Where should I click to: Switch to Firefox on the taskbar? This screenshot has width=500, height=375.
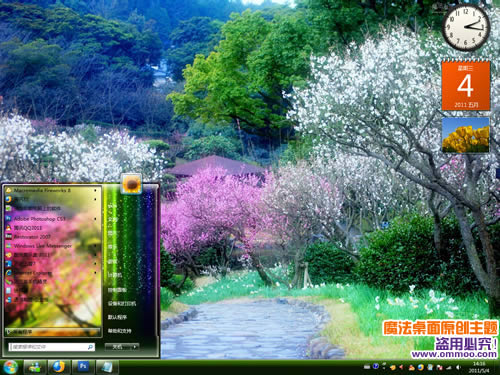coord(59,367)
